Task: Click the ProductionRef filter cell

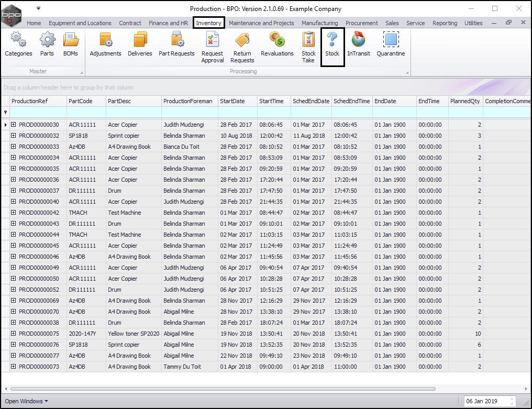Action: pyautogui.click(x=38, y=113)
